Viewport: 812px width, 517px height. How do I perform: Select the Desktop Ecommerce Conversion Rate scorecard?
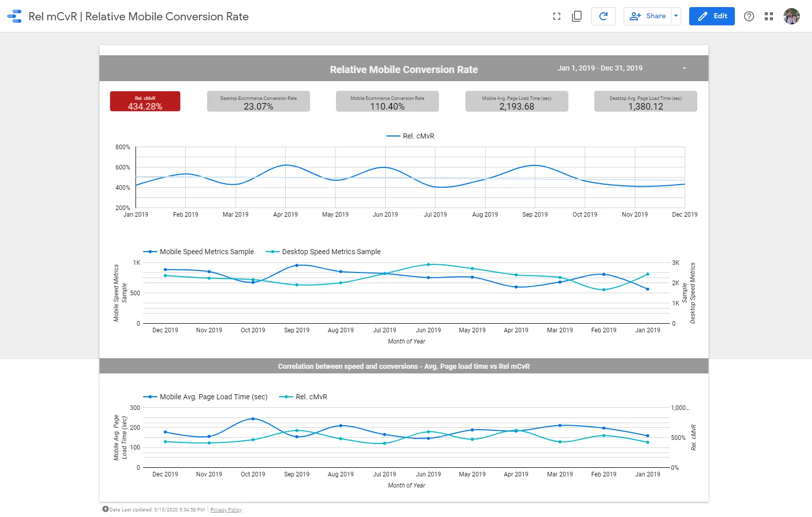258,101
